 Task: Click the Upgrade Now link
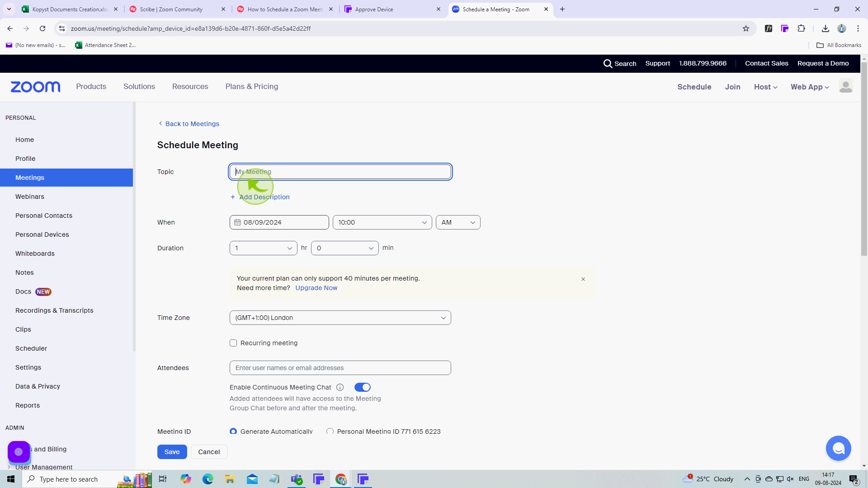tap(316, 288)
